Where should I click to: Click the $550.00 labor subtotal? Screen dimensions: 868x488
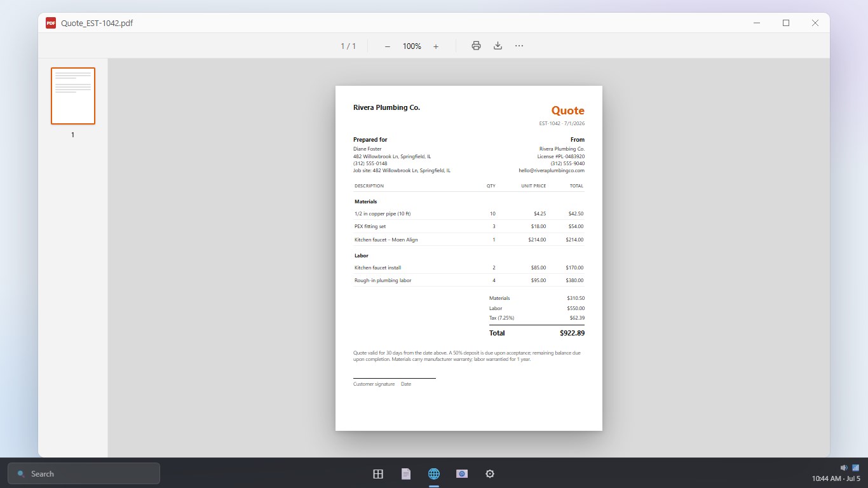point(576,308)
